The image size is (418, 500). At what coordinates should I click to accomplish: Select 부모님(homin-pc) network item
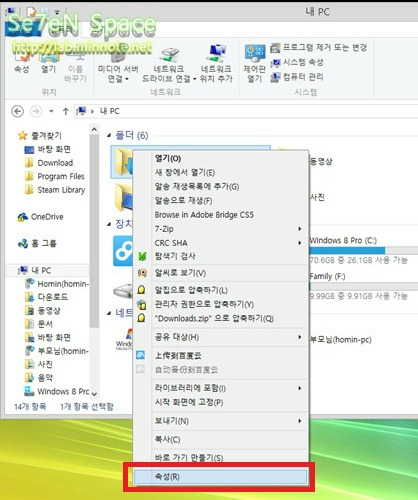[341, 340]
